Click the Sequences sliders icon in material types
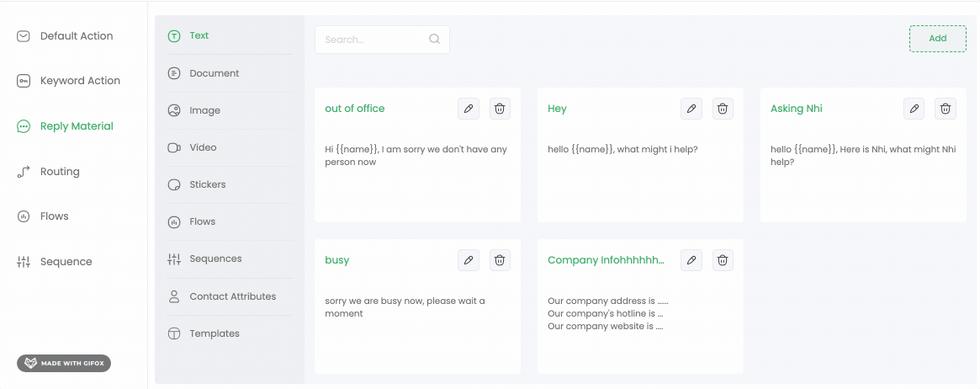 click(x=174, y=259)
